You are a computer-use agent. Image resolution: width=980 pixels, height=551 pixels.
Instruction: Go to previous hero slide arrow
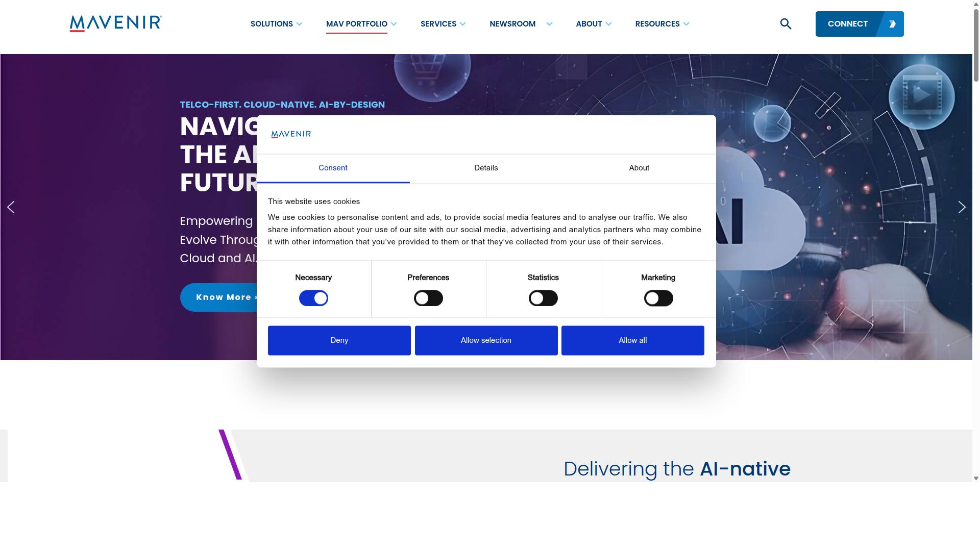click(11, 207)
